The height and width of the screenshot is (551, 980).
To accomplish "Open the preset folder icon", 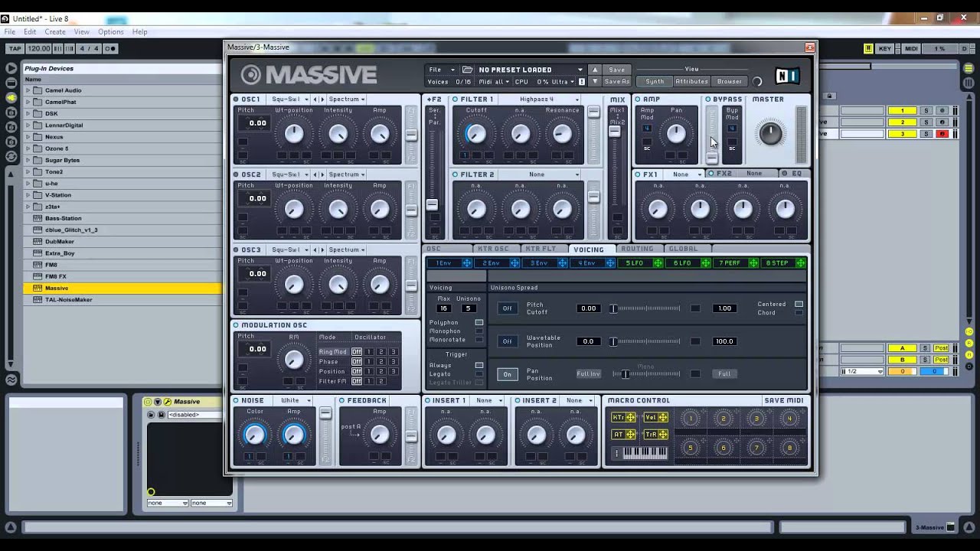I will [x=468, y=70].
